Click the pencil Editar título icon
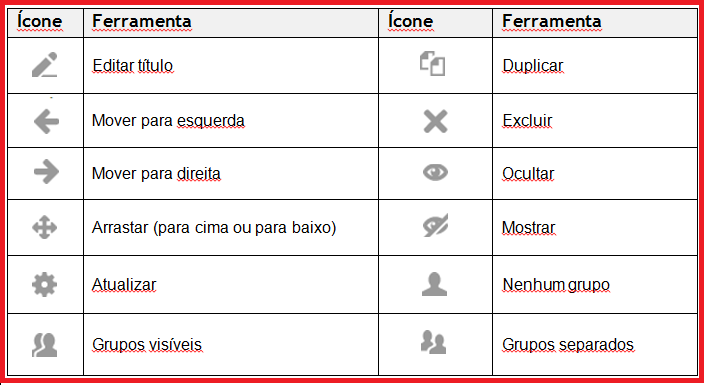This screenshot has width=705, height=385. 45,65
